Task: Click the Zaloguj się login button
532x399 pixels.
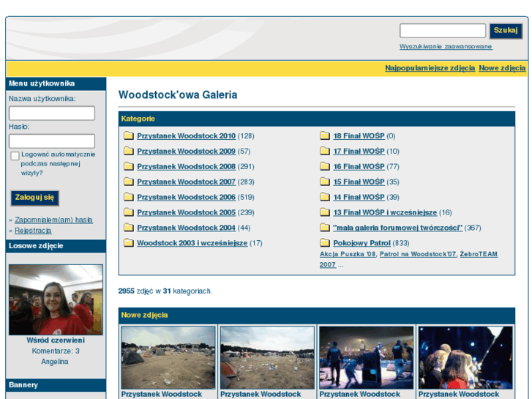Action: coord(34,198)
